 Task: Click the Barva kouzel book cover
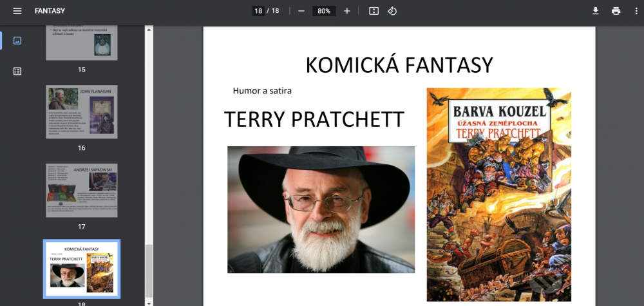click(x=498, y=195)
